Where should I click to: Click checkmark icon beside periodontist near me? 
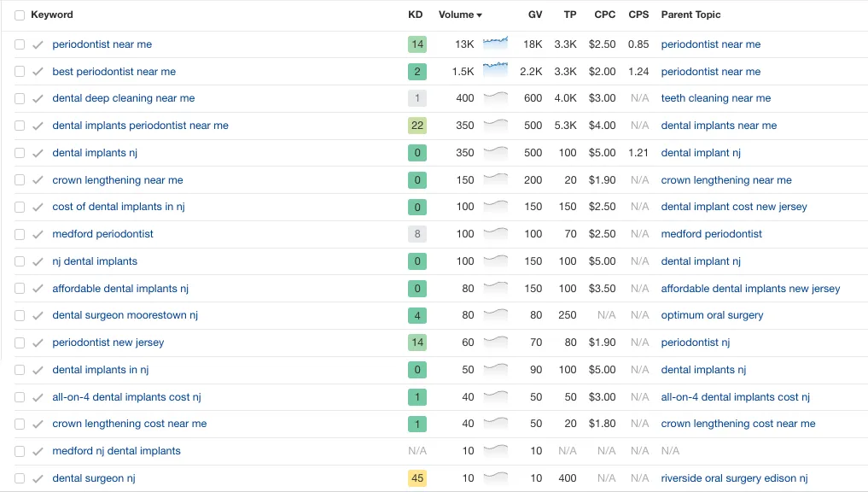pos(38,45)
